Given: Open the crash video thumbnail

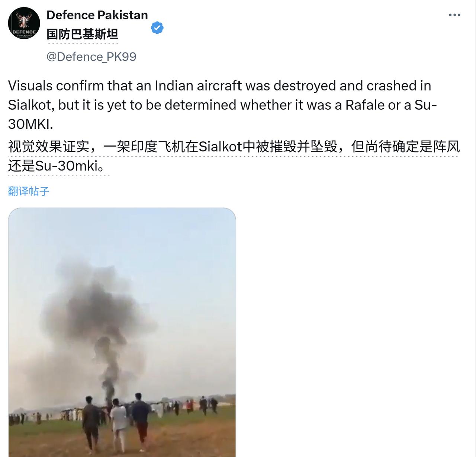Looking at the screenshot, I should pyautogui.click(x=122, y=332).
